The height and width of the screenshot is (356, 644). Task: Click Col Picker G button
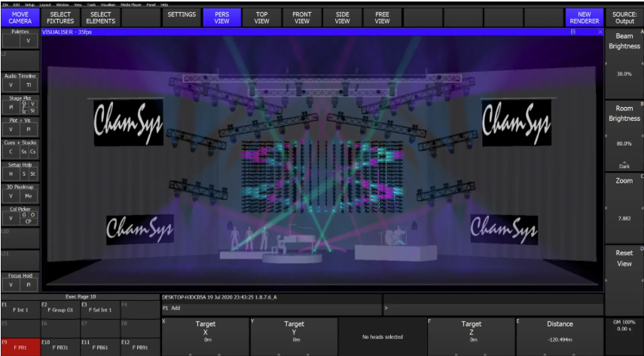24,215
